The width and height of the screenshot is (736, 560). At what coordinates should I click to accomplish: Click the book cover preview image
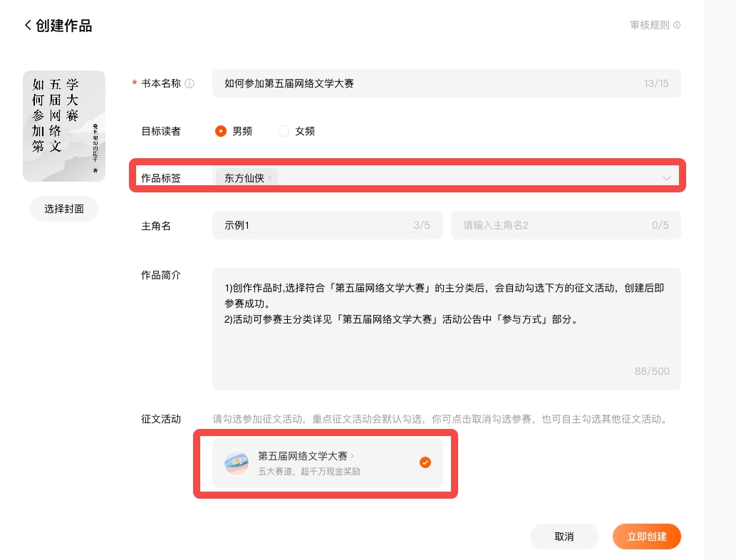(64, 126)
